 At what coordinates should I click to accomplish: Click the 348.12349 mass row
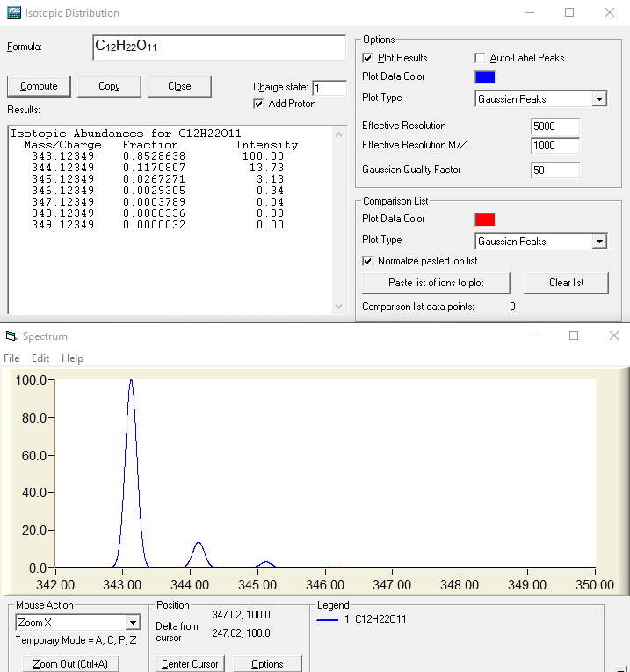coord(157,213)
